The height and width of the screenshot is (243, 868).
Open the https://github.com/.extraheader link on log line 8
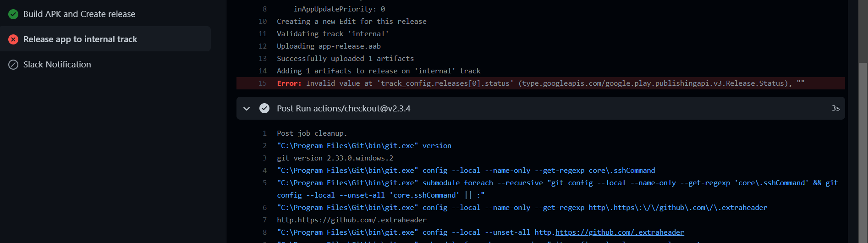click(x=620, y=232)
